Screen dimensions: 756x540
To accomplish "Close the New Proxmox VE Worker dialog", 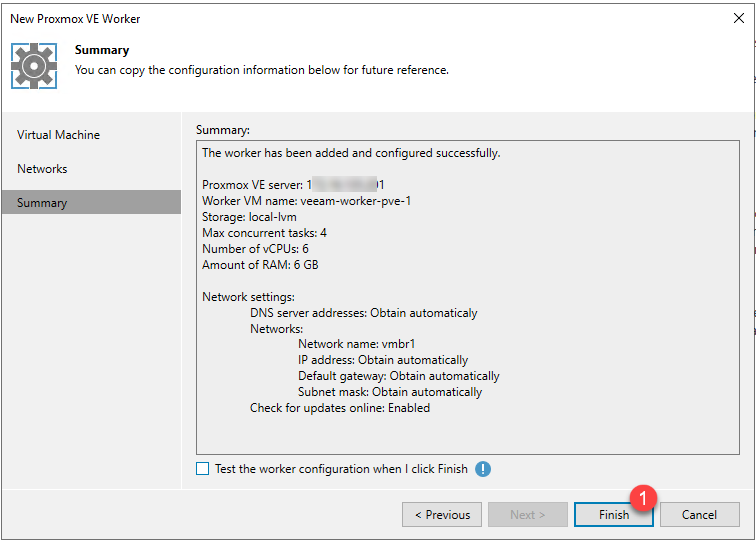I will 739,18.
